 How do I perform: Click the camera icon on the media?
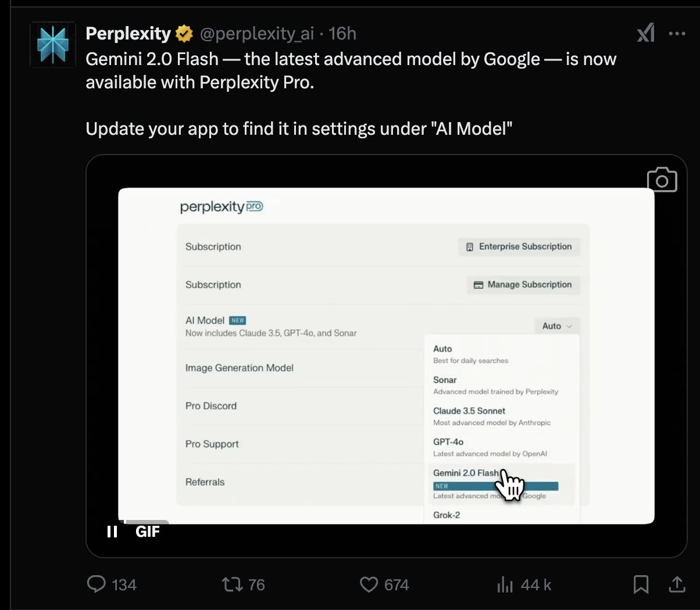click(662, 180)
